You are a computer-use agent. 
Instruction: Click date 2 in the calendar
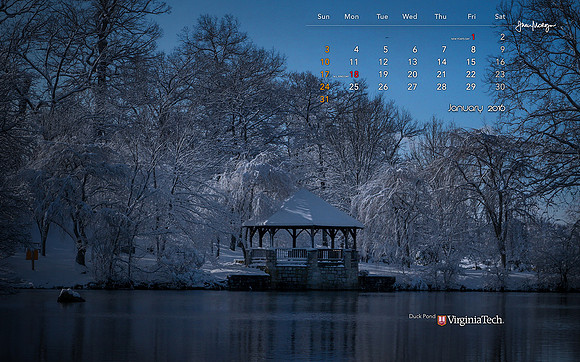pyautogui.click(x=503, y=37)
